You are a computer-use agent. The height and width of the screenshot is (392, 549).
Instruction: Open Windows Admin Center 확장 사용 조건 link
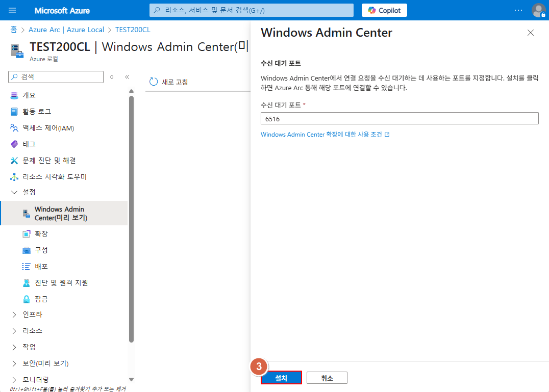click(x=321, y=134)
